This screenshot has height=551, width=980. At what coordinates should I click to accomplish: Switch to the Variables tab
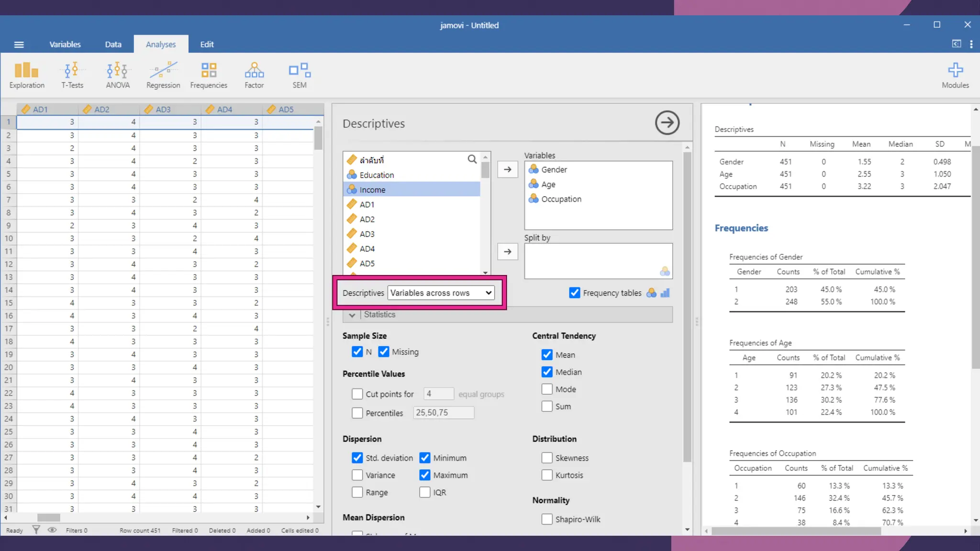[65, 44]
